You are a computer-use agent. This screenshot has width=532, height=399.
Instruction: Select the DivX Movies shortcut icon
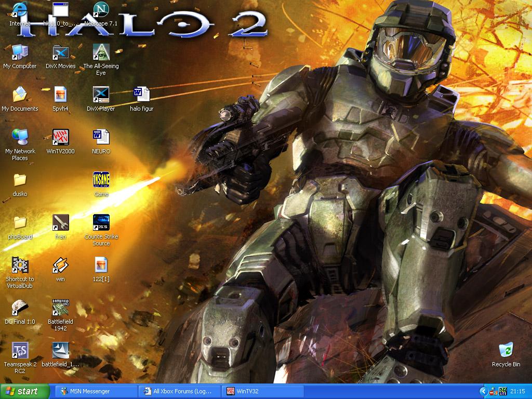click(x=61, y=52)
